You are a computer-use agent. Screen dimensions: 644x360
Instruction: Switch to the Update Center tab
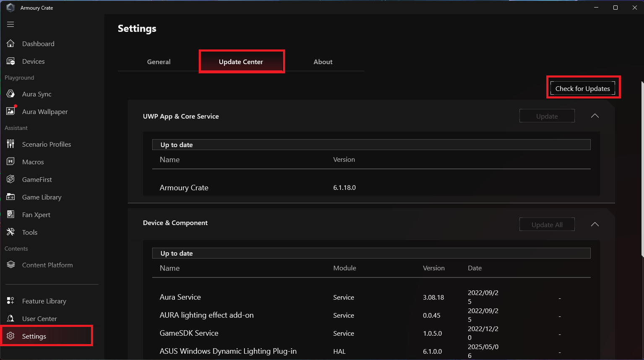click(241, 62)
